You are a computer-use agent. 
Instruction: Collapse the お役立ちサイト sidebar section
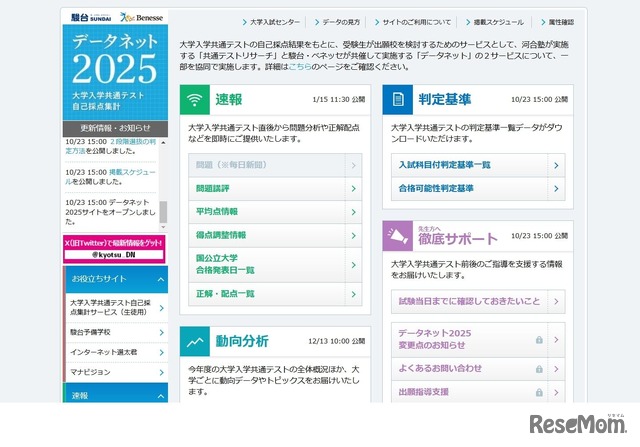[x=161, y=280]
